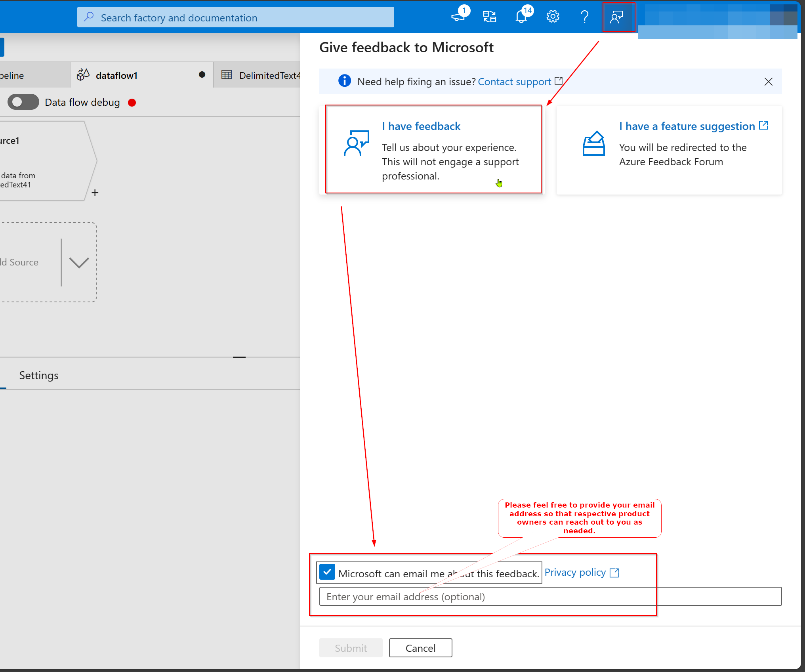Click the blue info icon in banner
The width and height of the screenshot is (805, 672).
(345, 81)
